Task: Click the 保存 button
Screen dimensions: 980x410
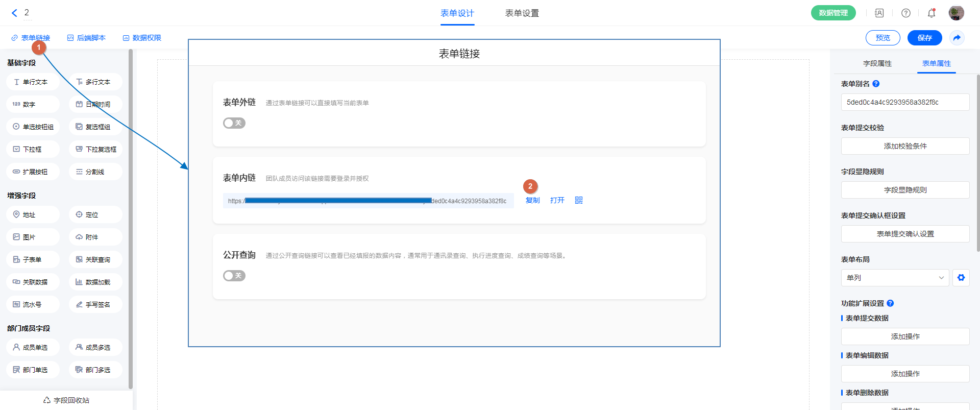Action: click(924, 38)
